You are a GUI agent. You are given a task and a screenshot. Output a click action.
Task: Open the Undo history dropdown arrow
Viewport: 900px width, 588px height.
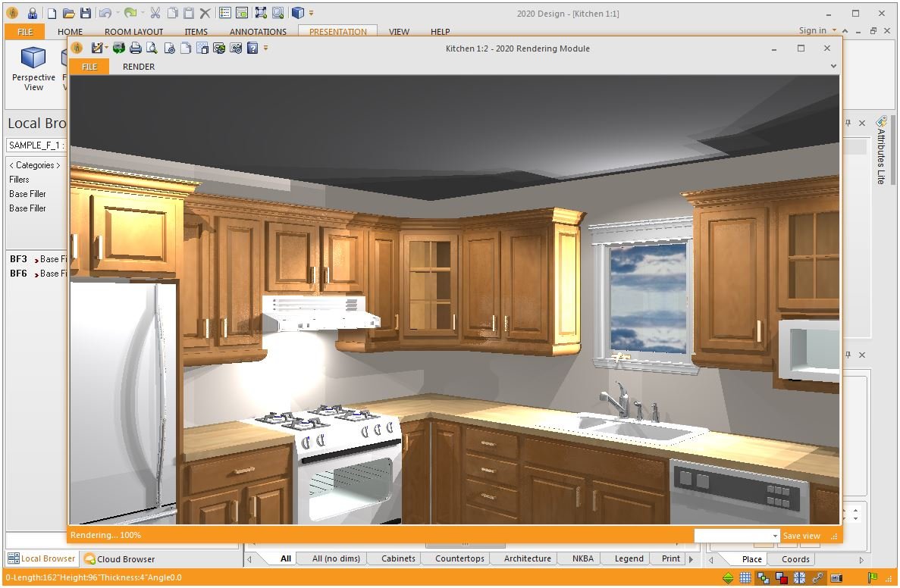118,13
